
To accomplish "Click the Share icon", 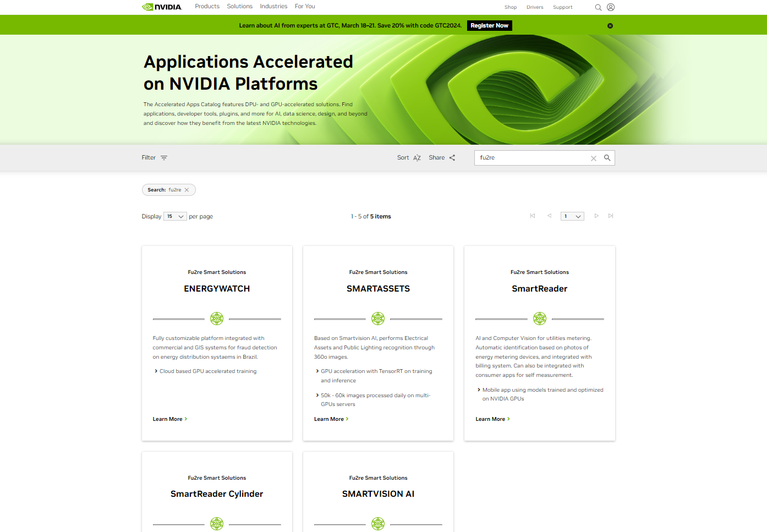I will click(x=452, y=158).
